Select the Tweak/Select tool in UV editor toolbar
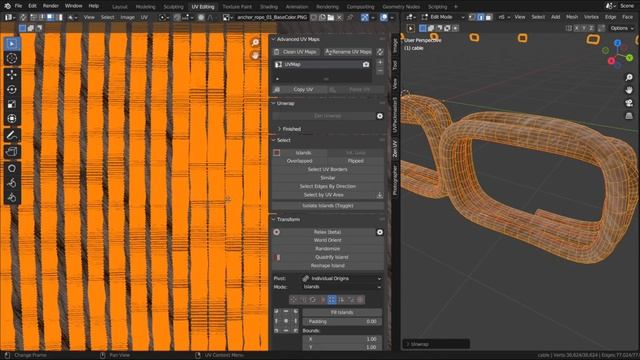 [12, 44]
